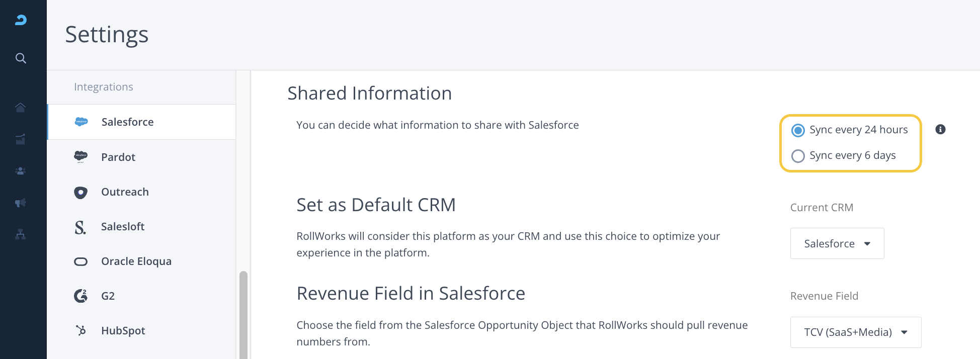Click the sync info tooltip icon
The image size is (980, 359).
pyautogui.click(x=940, y=130)
